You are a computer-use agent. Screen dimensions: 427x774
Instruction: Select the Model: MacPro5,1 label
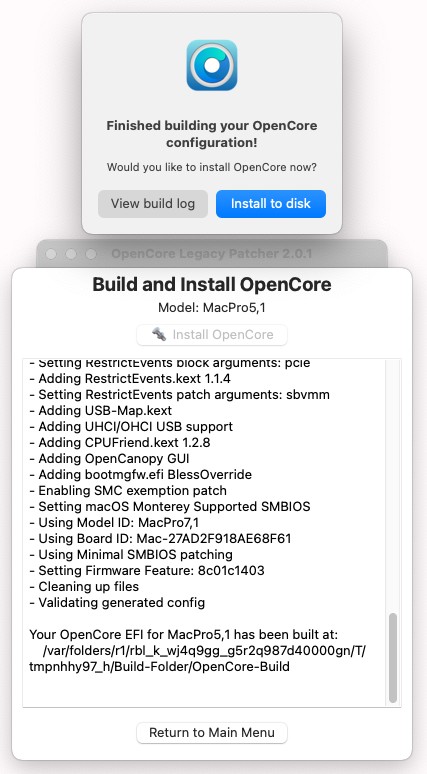(x=212, y=308)
